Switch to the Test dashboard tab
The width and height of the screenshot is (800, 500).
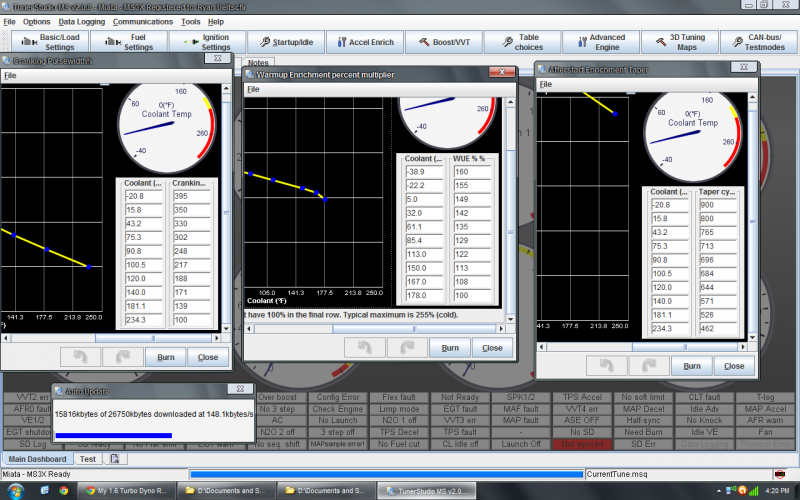[88, 459]
